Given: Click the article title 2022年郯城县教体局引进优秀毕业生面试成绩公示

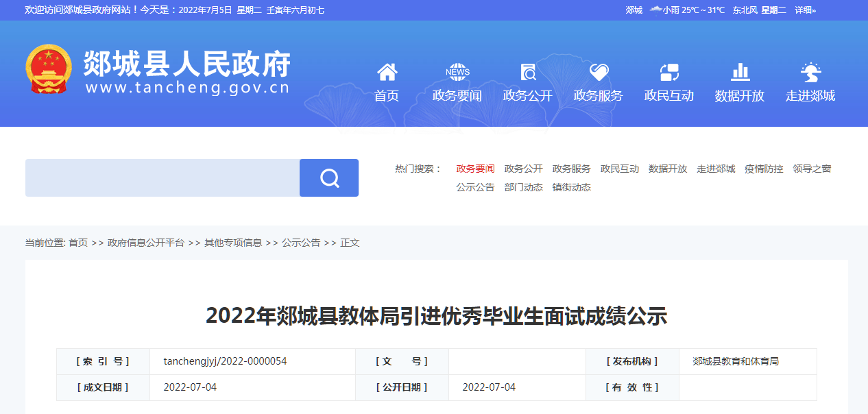Looking at the screenshot, I should pos(437,316).
